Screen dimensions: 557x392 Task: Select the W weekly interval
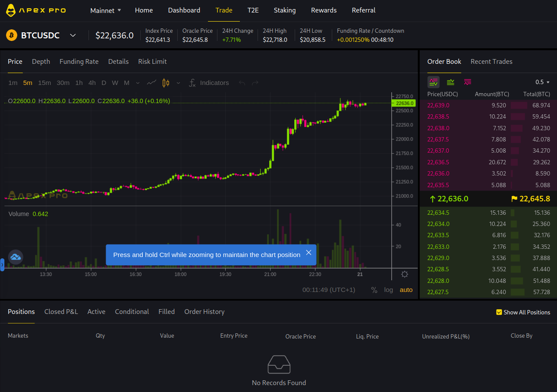pyautogui.click(x=115, y=83)
